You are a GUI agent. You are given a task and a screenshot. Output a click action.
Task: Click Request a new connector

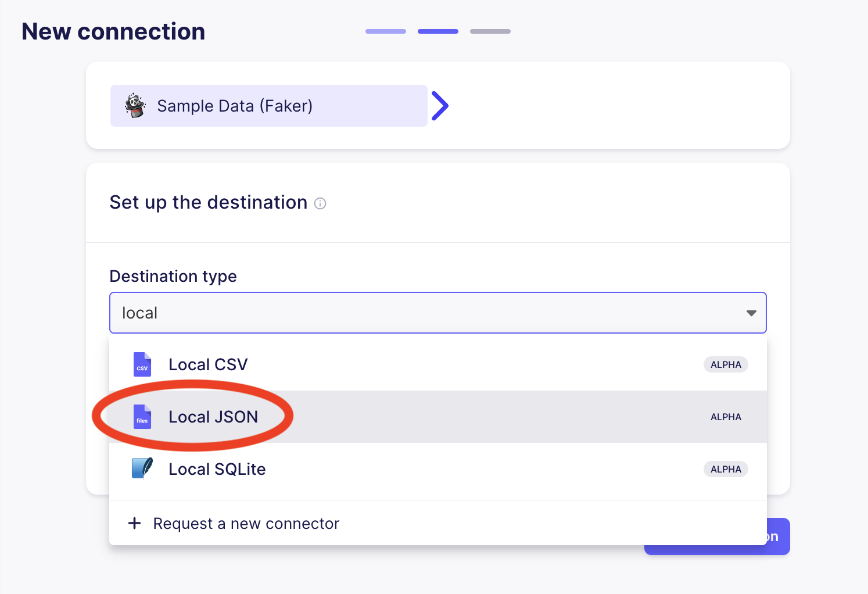tap(246, 523)
